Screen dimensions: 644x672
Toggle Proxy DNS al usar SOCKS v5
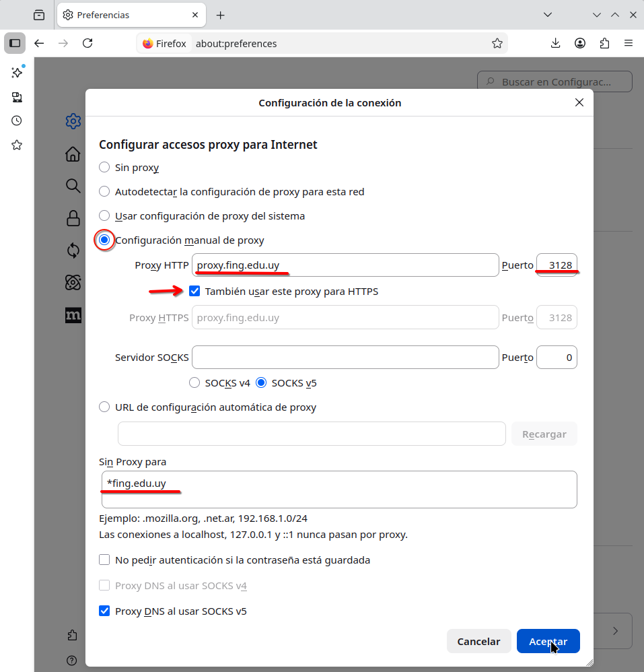tap(104, 611)
